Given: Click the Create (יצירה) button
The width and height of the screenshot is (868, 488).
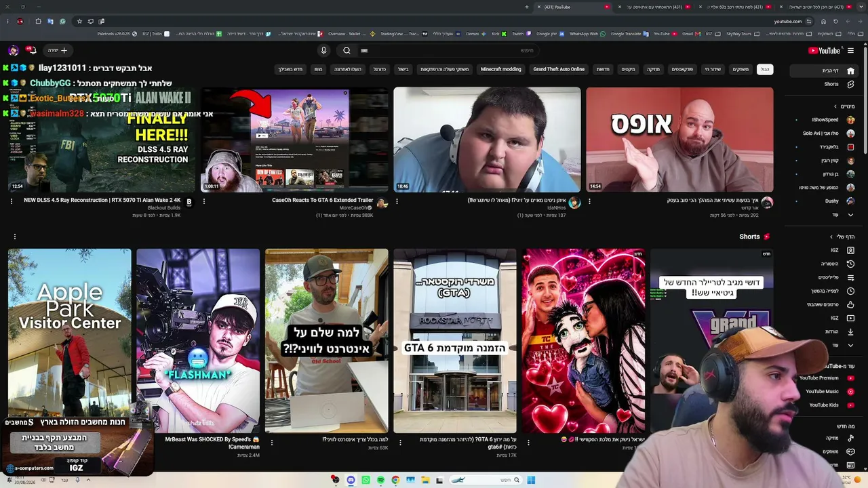Looking at the screenshot, I should pyautogui.click(x=58, y=50).
